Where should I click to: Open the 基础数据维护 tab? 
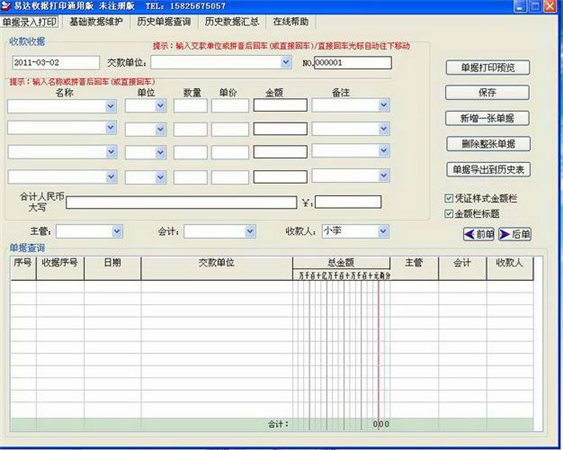click(x=96, y=22)
